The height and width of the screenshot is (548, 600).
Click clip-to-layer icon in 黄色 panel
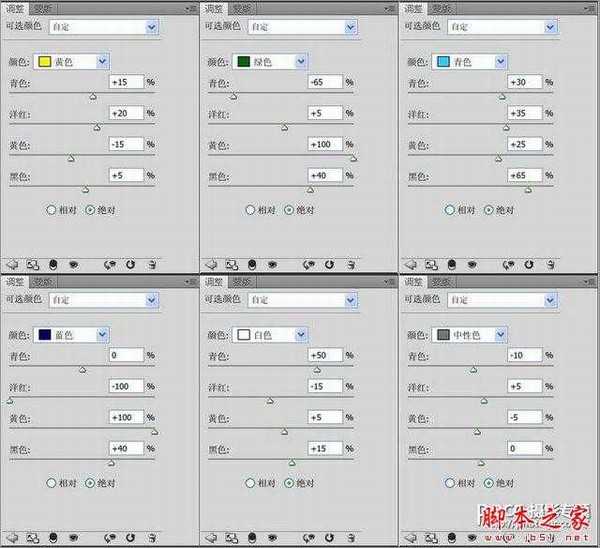point(53,264)
